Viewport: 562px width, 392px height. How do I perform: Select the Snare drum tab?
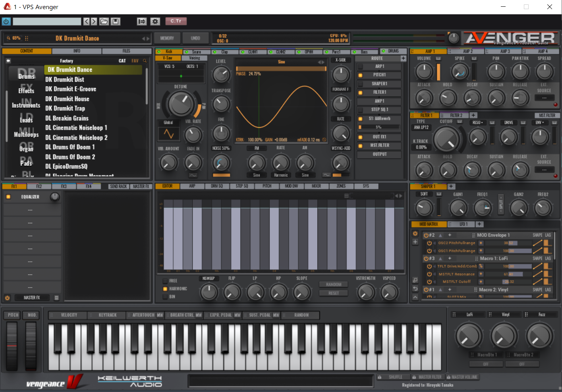(x=197, y=52)
